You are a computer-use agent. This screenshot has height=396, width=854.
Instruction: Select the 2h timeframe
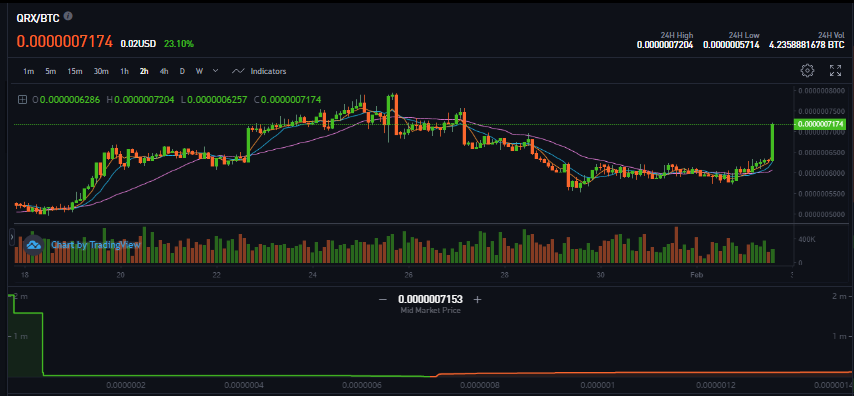[144, 71]
